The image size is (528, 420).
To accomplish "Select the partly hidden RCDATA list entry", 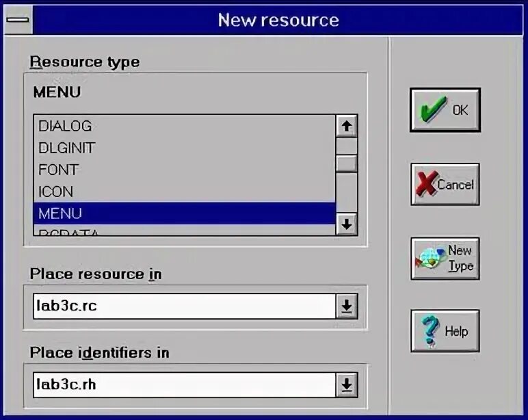I will click(x=185, y=231).
